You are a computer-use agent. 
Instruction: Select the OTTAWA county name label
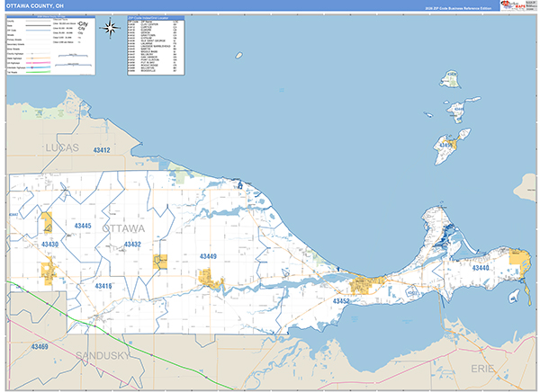(x=122, y=228)
